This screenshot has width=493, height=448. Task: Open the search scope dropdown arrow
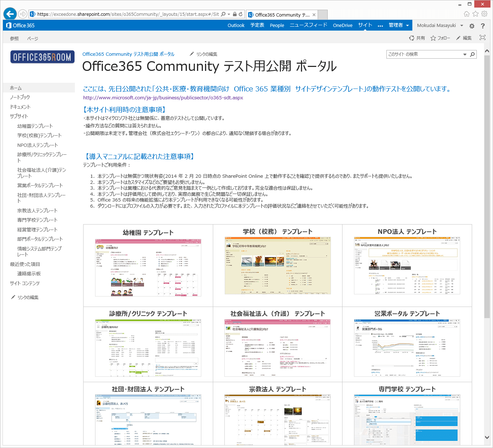(465, 55)
